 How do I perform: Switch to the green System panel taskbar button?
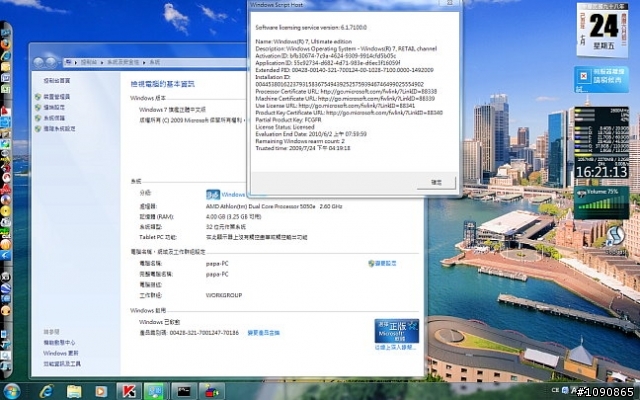pos(156,391)
